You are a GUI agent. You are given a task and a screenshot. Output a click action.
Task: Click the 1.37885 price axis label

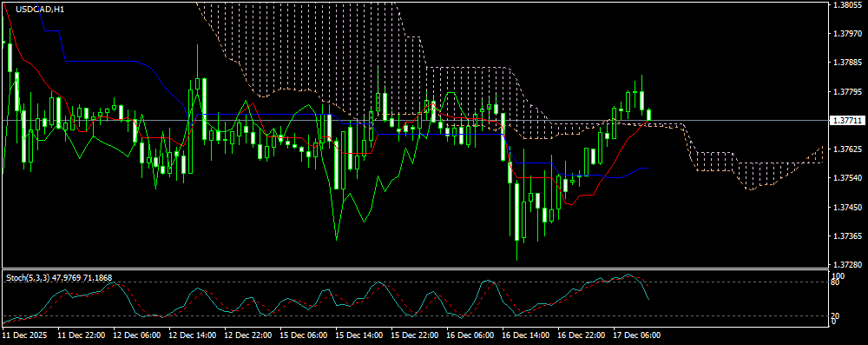[848, 62]
